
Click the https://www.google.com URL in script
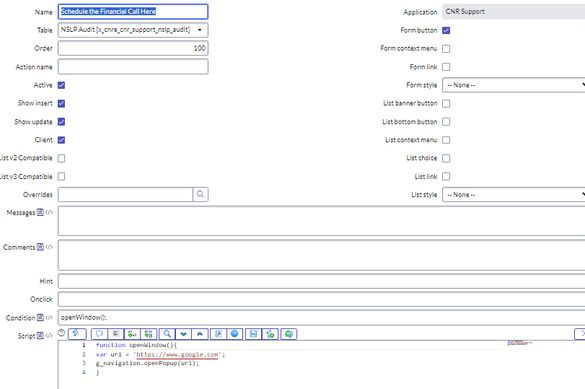coord(177,354)
